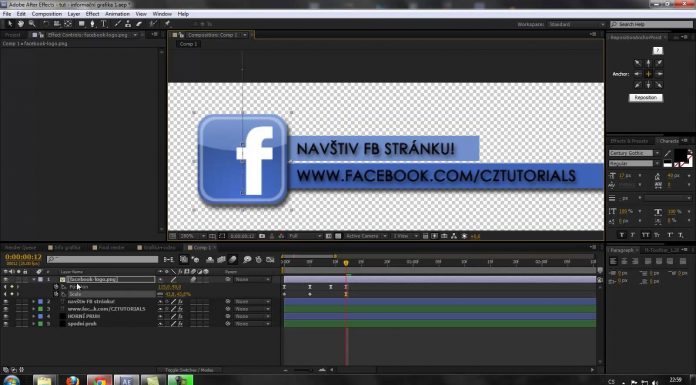Viewport: 696px width, 385px height.
Task: Set anchor to bottom-right arrow
Action: pyautogui.click(x=659, y=85)
